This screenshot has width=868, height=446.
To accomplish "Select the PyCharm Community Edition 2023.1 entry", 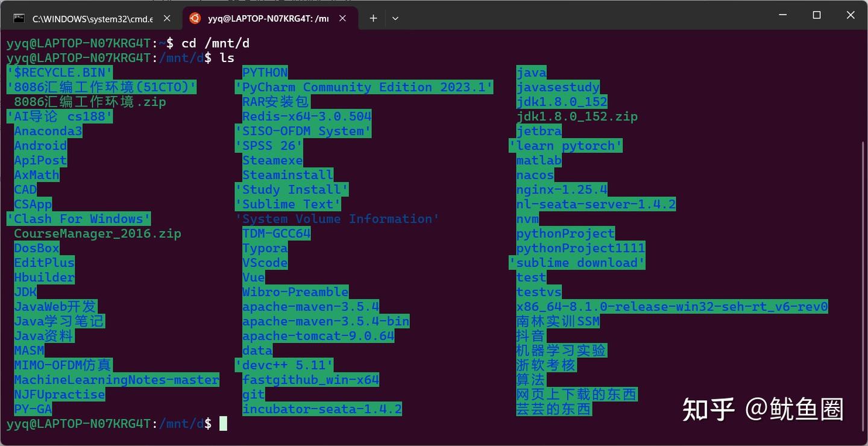I will 363,87.
